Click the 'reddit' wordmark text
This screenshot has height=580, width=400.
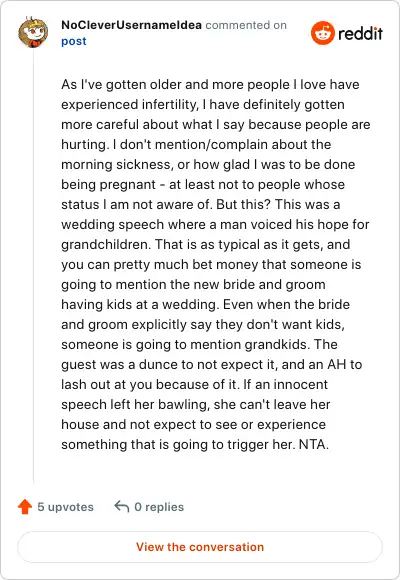tap(360, 33)
